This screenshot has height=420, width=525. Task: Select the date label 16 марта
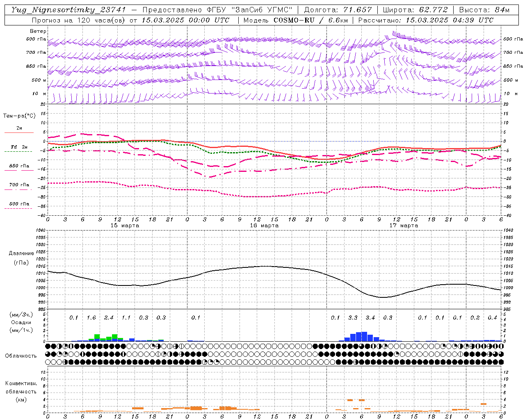(x=264, y=226)
